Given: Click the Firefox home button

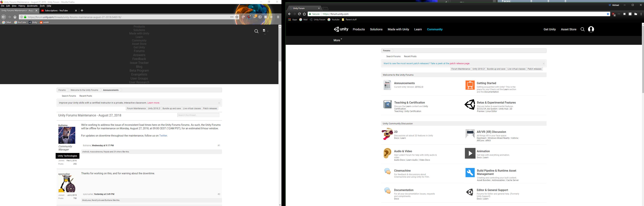Looking at the screenshot, I should tap(15, 17).
